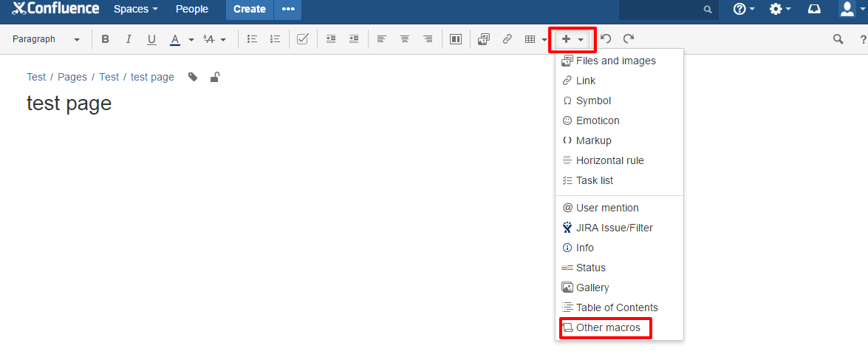Click the outdent icon

pyautogui.click(x=331, y=39)
